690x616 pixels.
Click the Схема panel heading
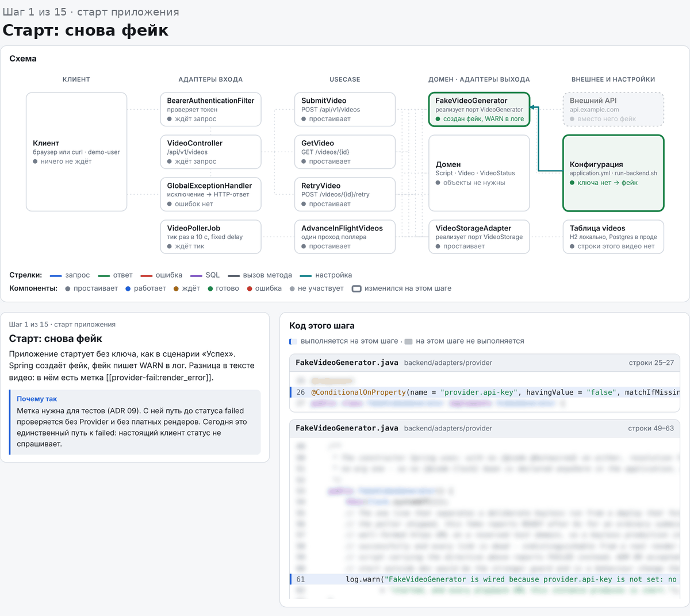(23, 59)
